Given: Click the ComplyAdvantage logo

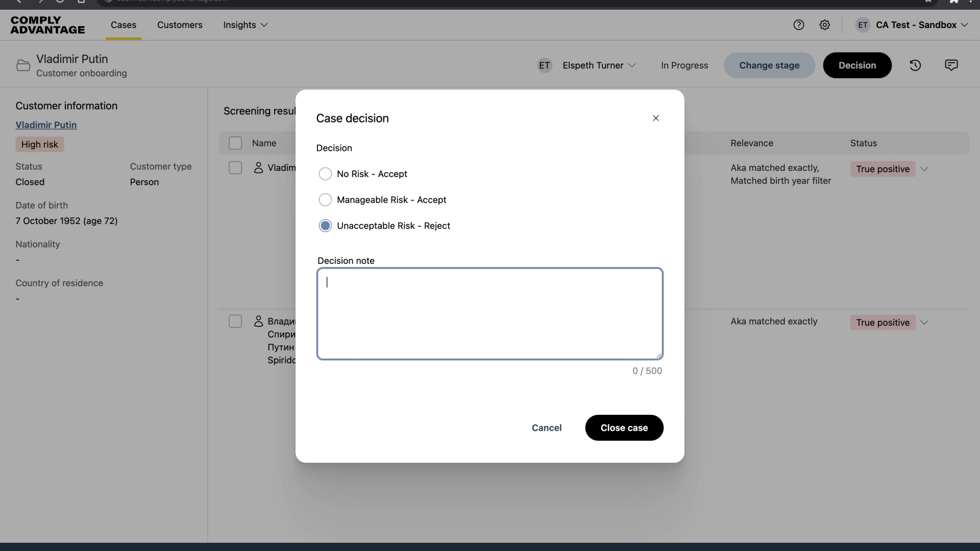Looking at the screenshot, I should coord(47,24).
